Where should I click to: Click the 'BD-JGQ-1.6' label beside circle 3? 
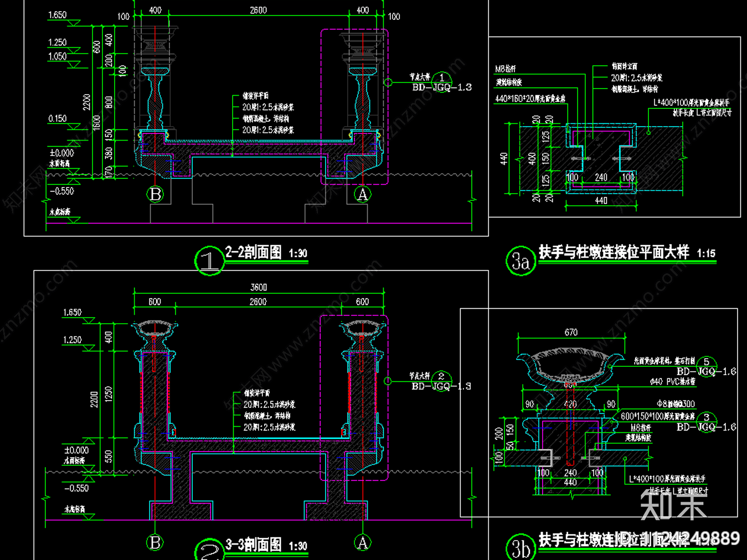[x=707, y=427]
